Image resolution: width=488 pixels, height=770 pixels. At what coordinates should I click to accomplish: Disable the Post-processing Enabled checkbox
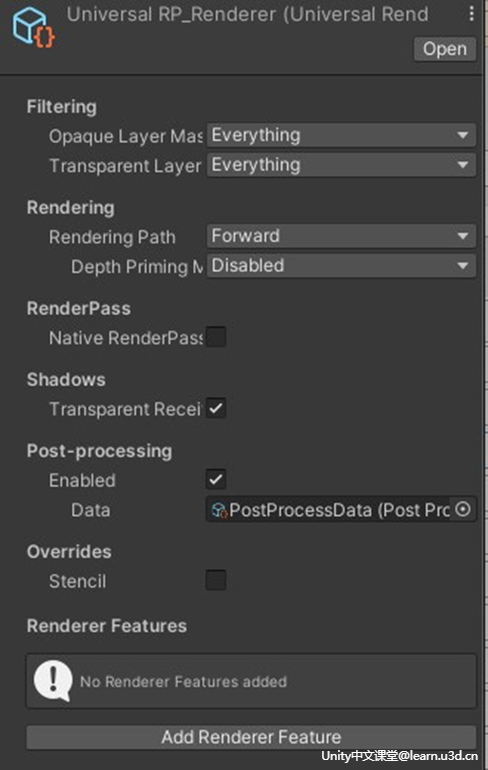click(x=216, y=479)
